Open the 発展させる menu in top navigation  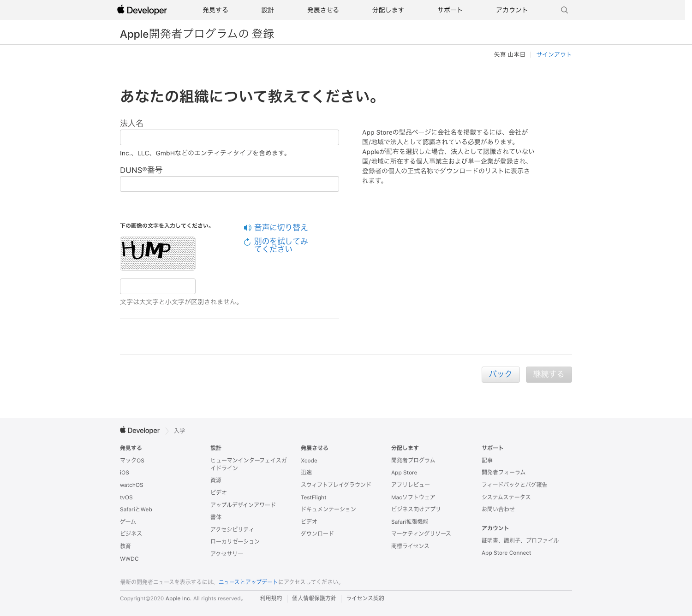(323, 10)
